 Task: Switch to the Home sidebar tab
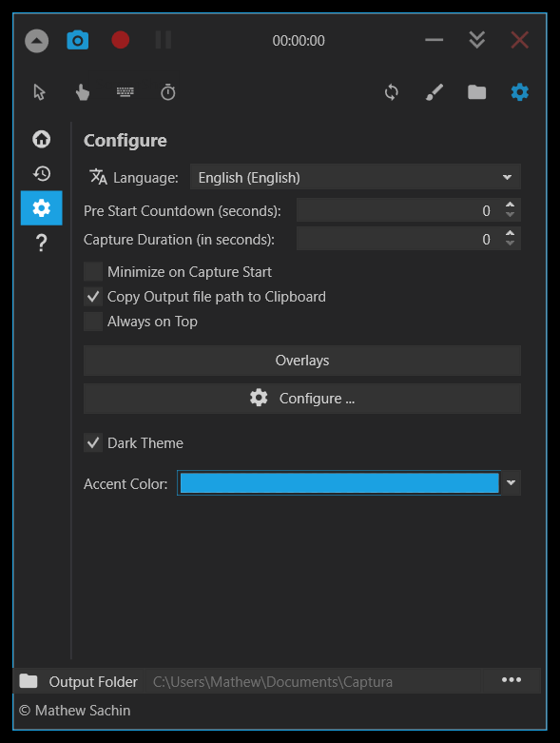(42, 139)
